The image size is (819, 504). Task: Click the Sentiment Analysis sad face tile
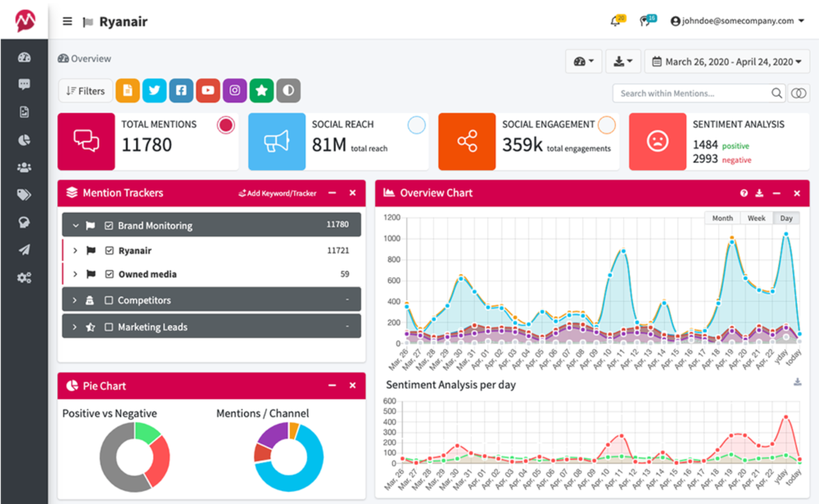click(657, 141)
